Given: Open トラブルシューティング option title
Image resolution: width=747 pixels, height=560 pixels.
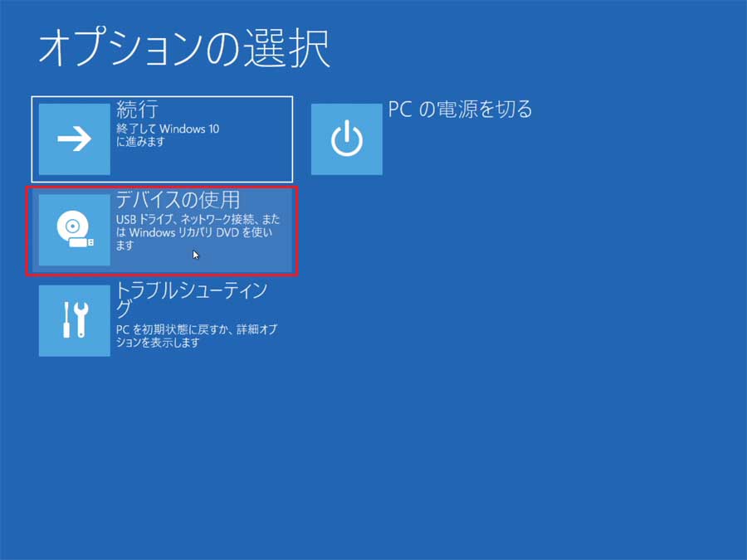Looking at the screenshot, I should 192,299.
